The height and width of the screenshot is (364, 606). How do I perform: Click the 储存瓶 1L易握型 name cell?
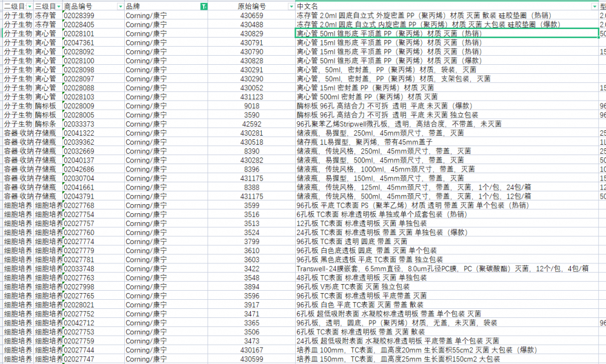pyautogui.click(x=447, y=142)
